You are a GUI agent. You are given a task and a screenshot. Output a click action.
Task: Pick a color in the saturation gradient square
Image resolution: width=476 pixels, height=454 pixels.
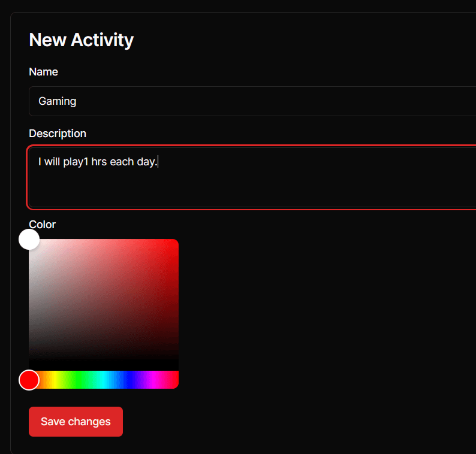coord(104,304)
